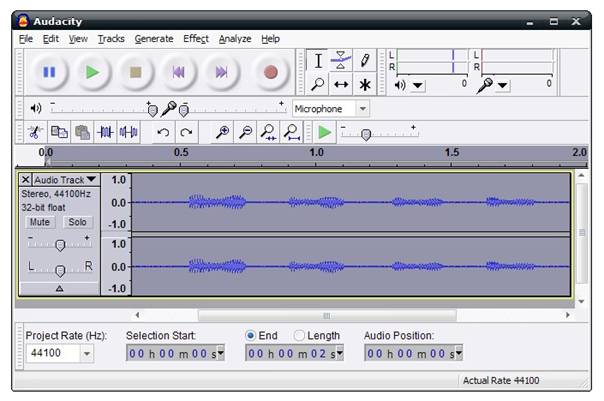The width and height of the screenshot is (604, 401).
Task: Select the End radio button
Action: point(250,336)
